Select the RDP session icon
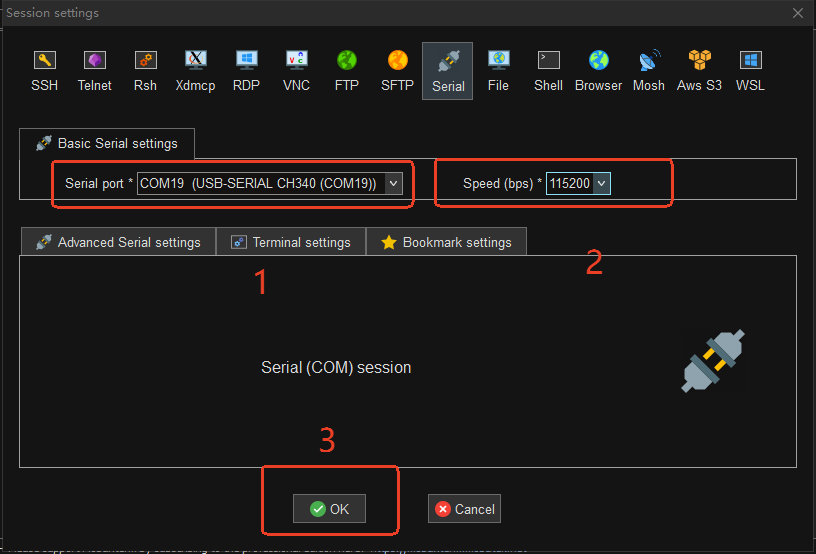 point(246,71)
